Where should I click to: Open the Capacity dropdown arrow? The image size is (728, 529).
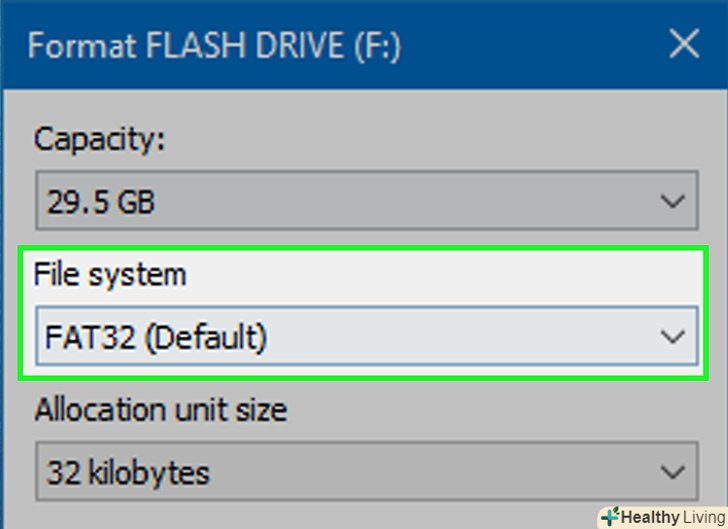click(673, 202)
